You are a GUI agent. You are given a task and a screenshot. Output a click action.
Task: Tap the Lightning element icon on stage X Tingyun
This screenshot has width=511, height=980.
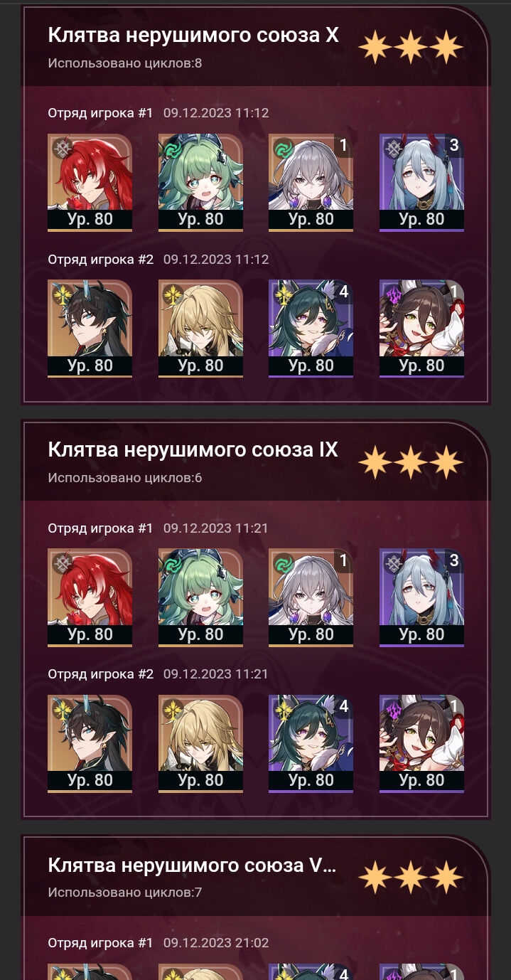tap(394, 294)
